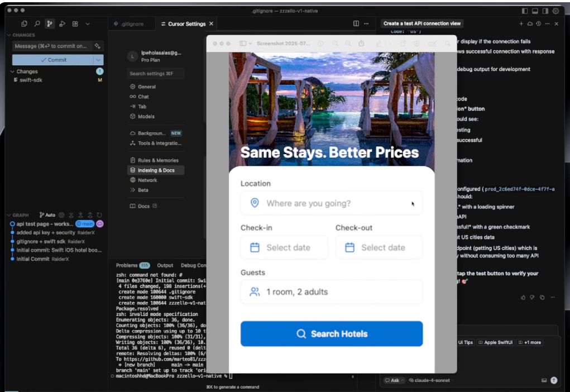Focus the commit message input field
Image resolution: width=570 pixels, height=392 pixels.
[x=52, y=46]
